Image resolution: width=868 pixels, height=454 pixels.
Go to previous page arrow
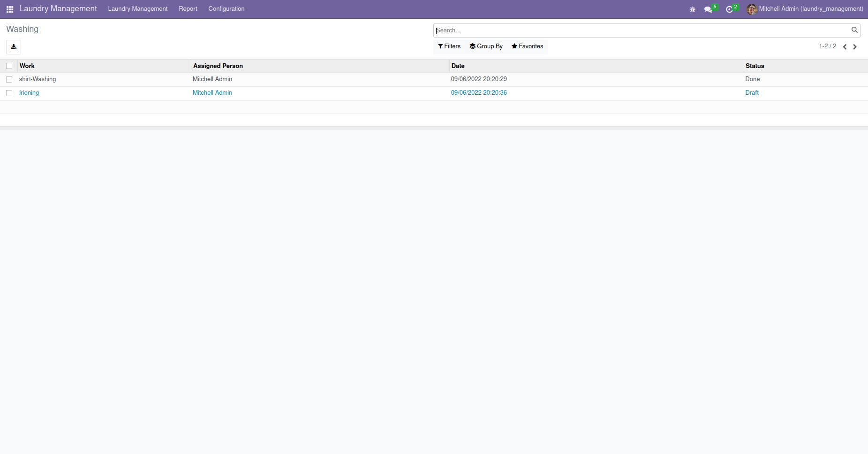(x=845, y=46)
